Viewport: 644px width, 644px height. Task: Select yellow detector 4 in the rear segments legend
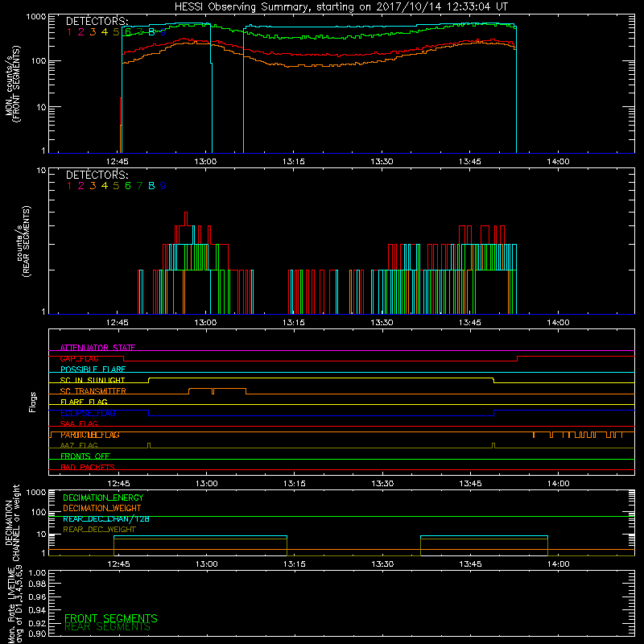[105, 186]
